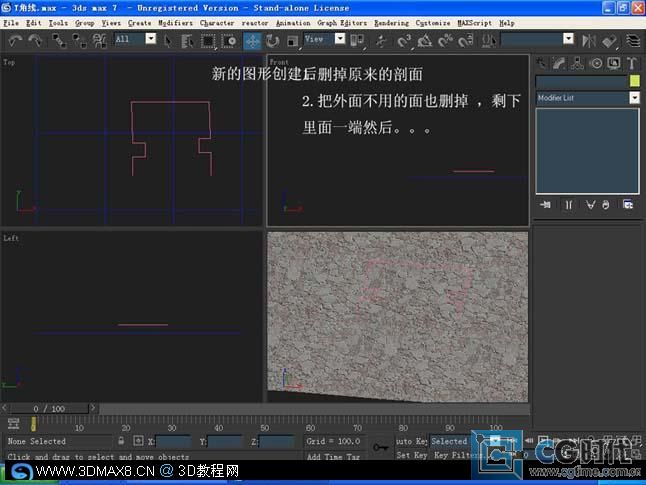Open the Modifiers menu
The height and width of the screenshot is (485, 646).
[x=175, y=23]
